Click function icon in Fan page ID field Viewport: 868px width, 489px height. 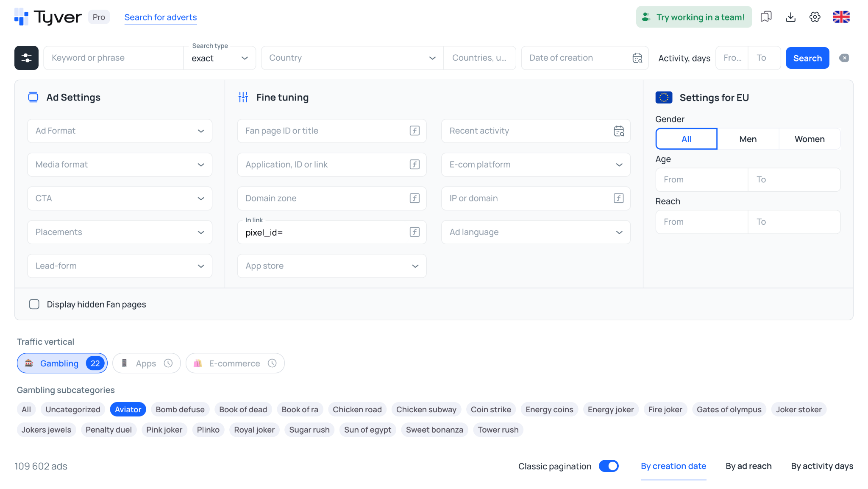pyautogui.click(x=415, y=131)
